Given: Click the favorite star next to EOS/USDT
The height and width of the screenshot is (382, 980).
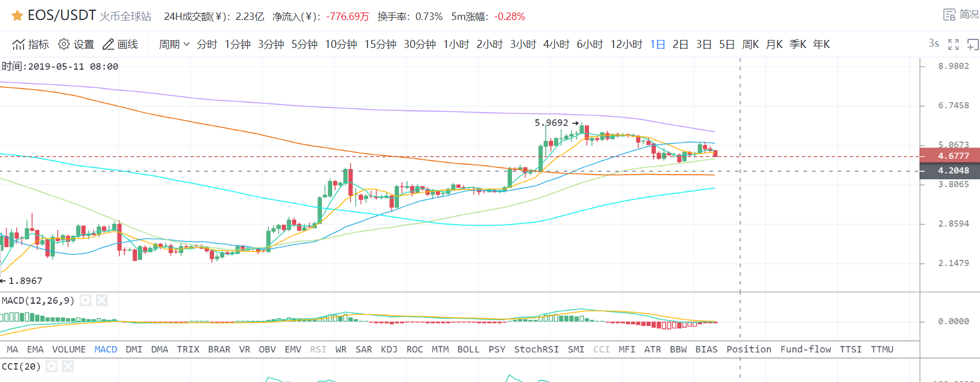Looking at the screenshot, I should 17,16.
